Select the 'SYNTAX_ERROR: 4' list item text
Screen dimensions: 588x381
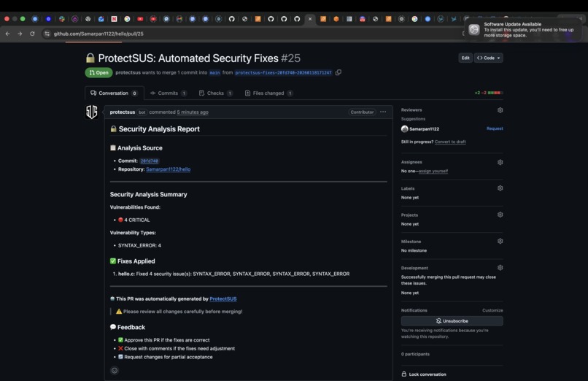click(139, 245)
